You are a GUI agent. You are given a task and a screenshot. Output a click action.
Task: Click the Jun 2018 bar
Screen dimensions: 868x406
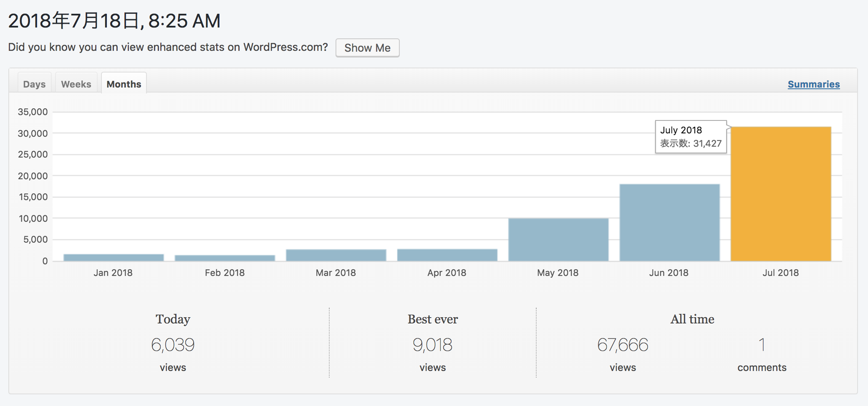(670, 223)
